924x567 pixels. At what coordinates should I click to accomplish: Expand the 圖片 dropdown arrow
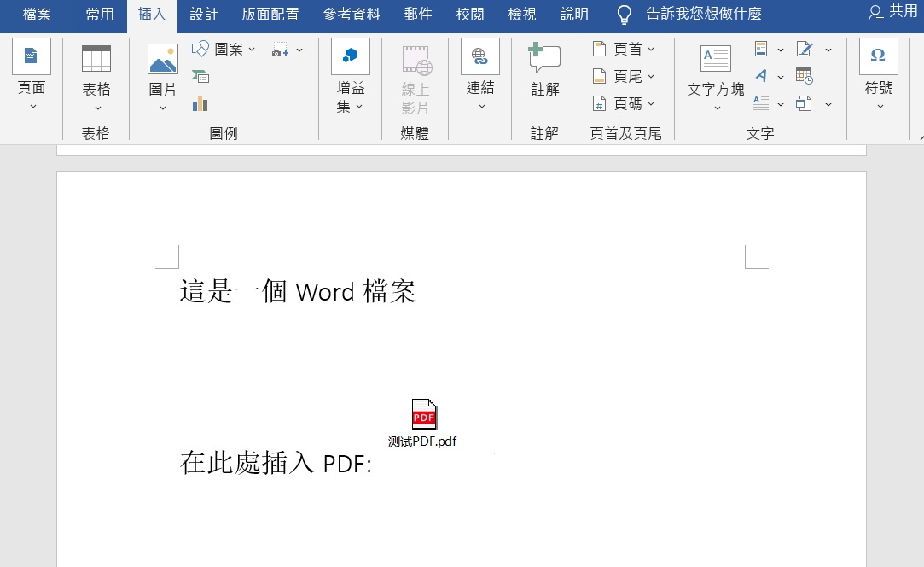tap(163, 108)
